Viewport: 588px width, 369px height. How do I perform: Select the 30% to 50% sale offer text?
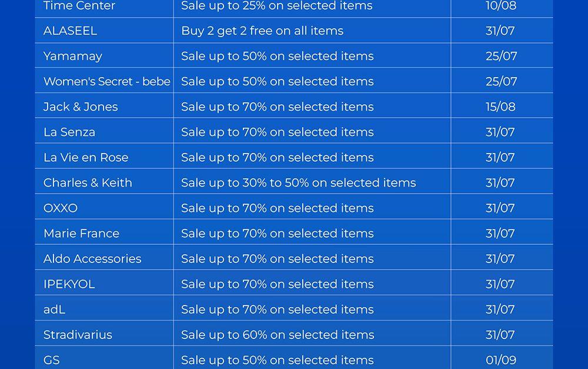(x=298, y=182)
